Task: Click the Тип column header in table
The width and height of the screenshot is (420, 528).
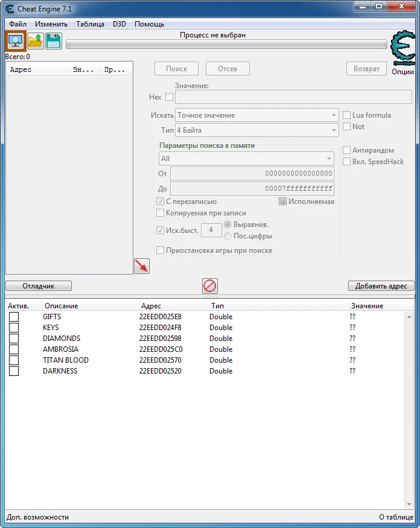Action: (279, 306)
